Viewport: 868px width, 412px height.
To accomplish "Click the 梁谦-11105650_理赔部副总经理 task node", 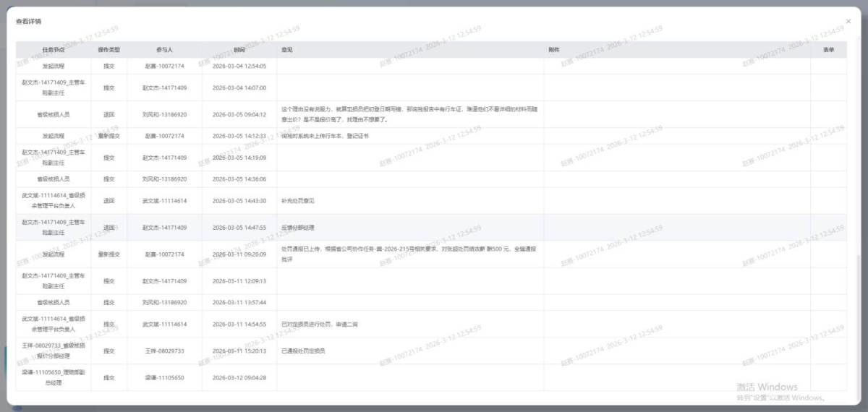I will click(54, 377).
